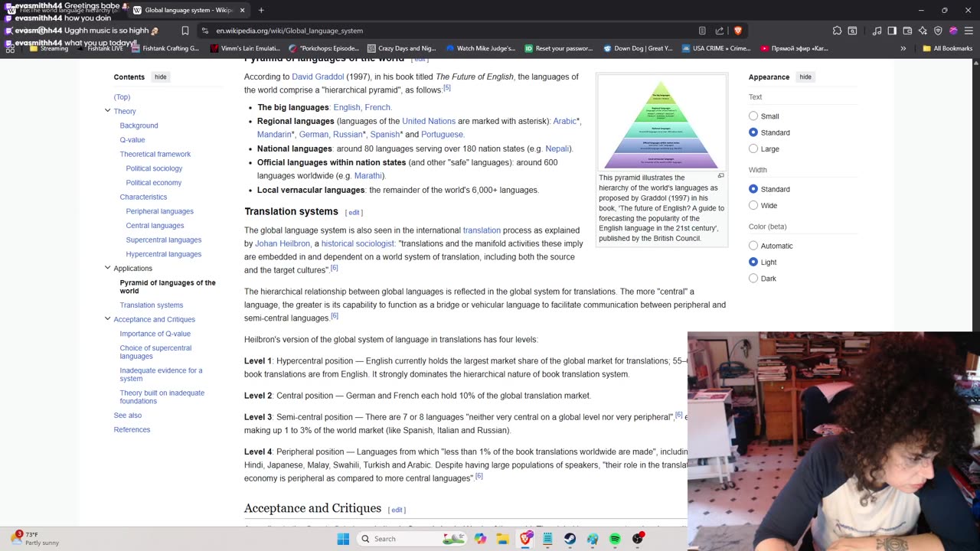Open the USA CRIME bookmark

716,48
